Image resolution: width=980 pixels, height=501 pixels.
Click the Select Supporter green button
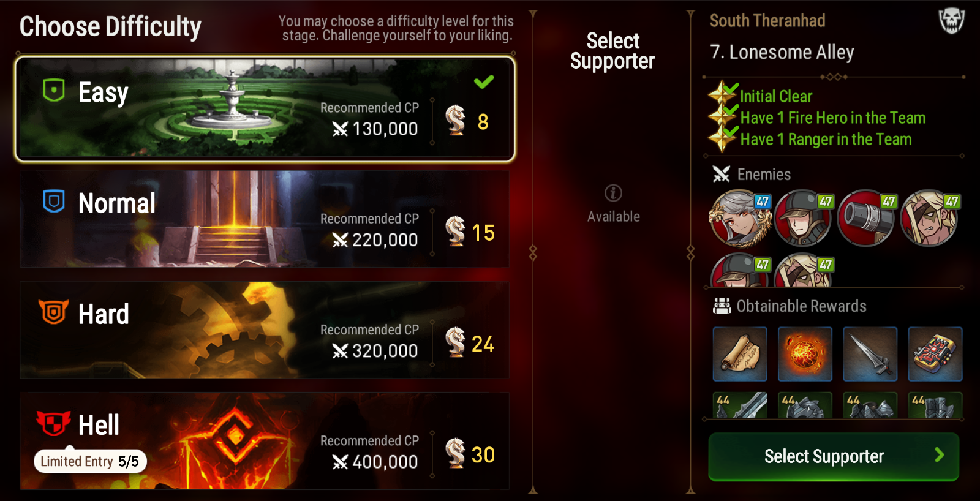pos(834,456)
